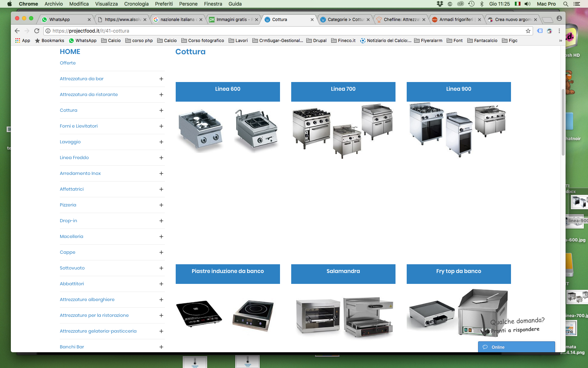The width and height of the screenshot is (588, 368).
Task: Open the Chrome three-dot menu
Action: pyautogui.click(x=559, y=31)
